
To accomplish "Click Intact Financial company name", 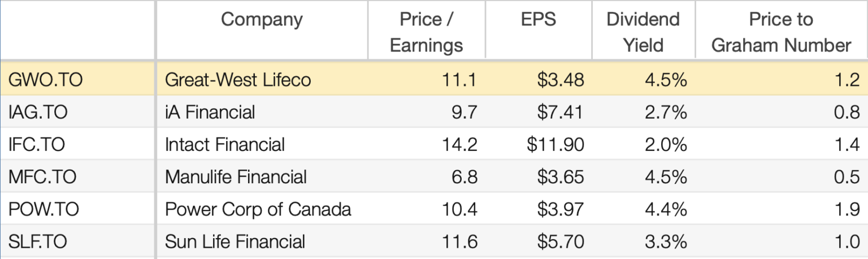I will point(225,145).
